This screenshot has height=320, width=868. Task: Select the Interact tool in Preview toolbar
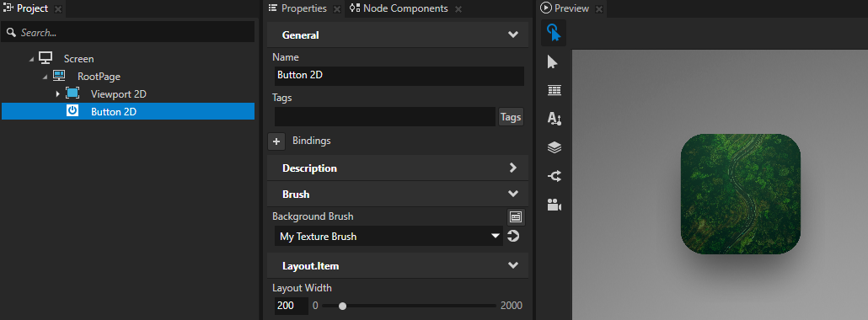point(554,33)
